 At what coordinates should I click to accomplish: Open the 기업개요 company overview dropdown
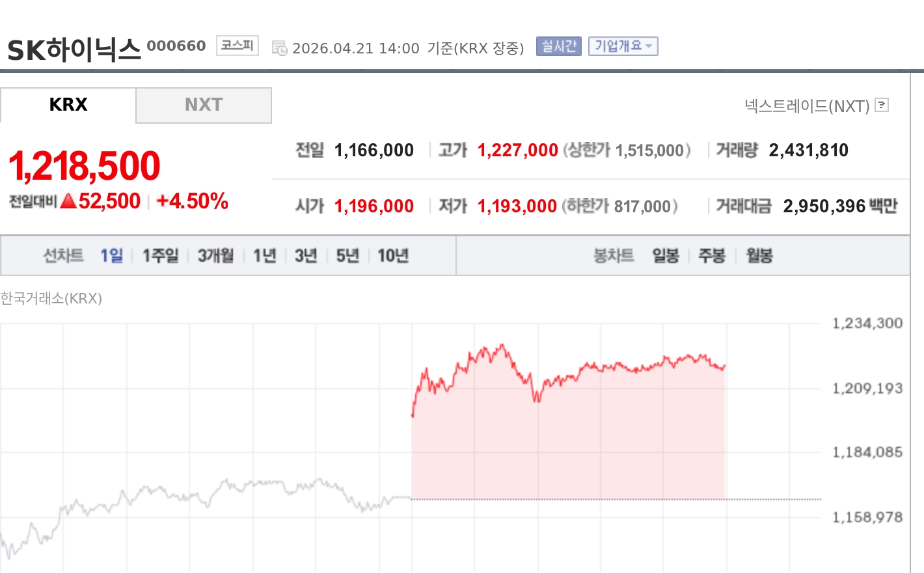(623, 46)
